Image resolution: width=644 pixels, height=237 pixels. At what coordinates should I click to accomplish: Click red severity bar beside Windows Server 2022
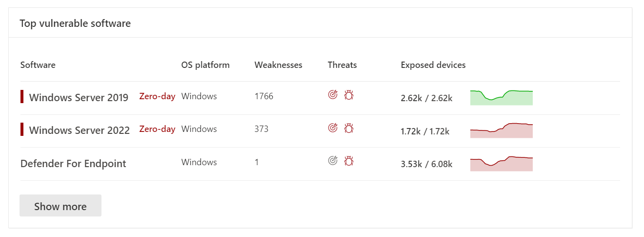click(22, 129)
